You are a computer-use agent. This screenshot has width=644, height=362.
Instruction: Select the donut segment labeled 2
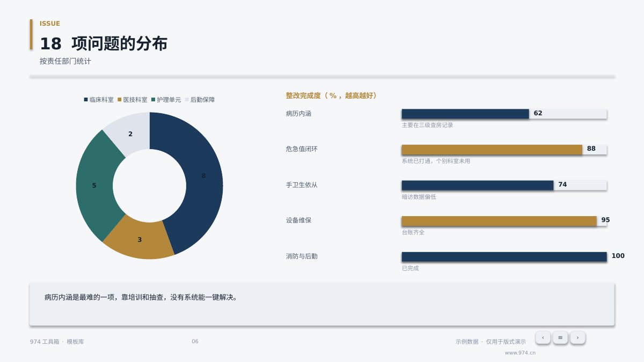coord(130,134)
